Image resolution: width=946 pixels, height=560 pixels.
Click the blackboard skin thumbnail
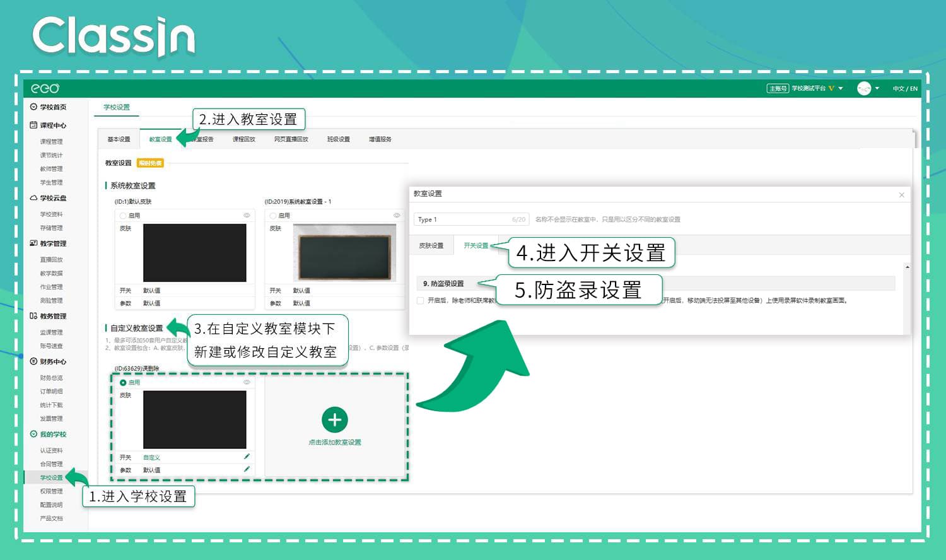tap(344, 253)
